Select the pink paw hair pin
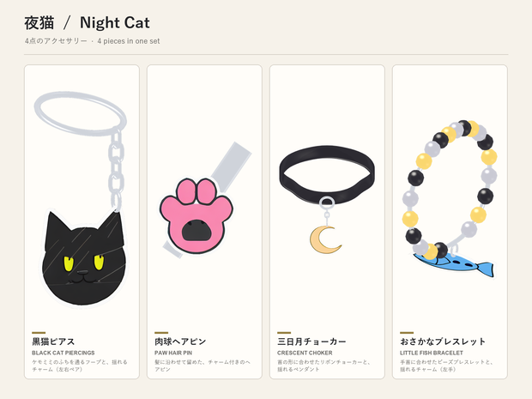 pos(196,215)
